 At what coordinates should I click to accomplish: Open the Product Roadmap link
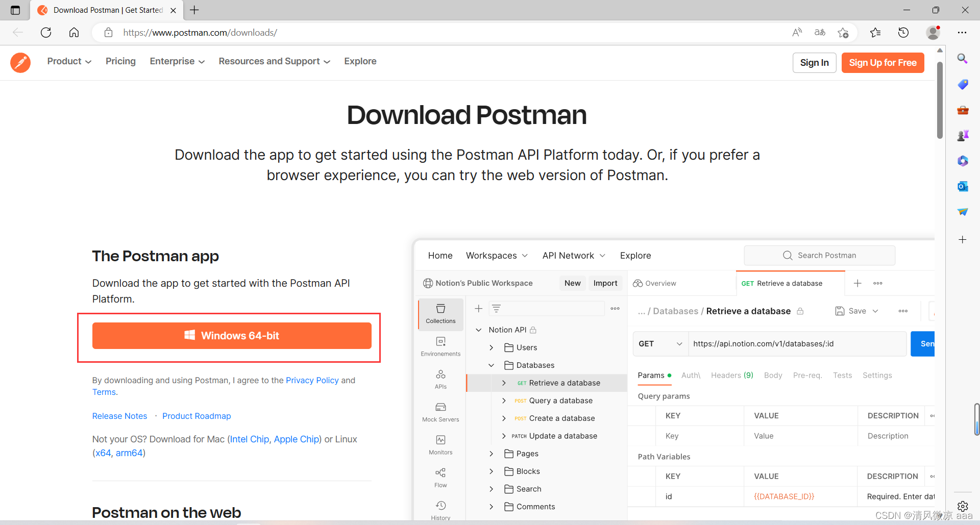(x=197, y=416)
